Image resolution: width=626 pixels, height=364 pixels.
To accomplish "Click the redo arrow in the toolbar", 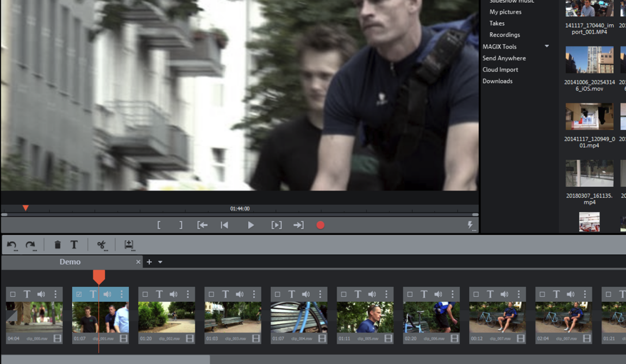I will [x=30, y=245].
